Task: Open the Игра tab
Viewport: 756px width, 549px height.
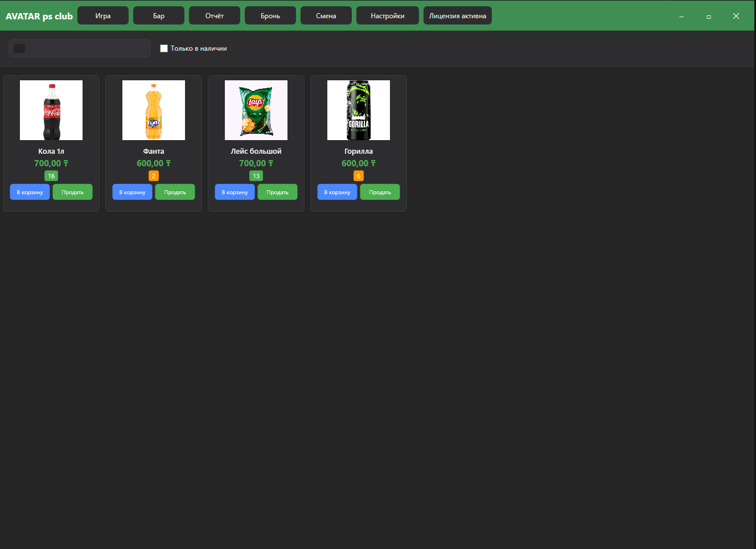Action: click(x=103, y=16)
